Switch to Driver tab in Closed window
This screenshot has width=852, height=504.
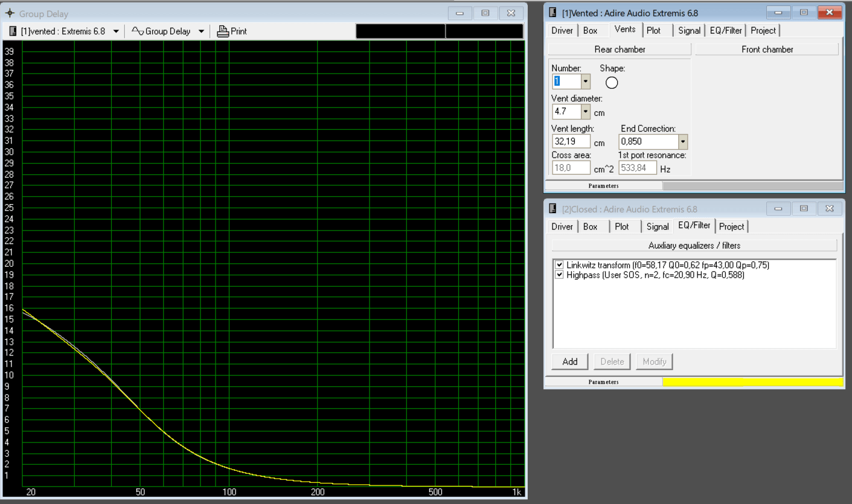coord(562,226)
